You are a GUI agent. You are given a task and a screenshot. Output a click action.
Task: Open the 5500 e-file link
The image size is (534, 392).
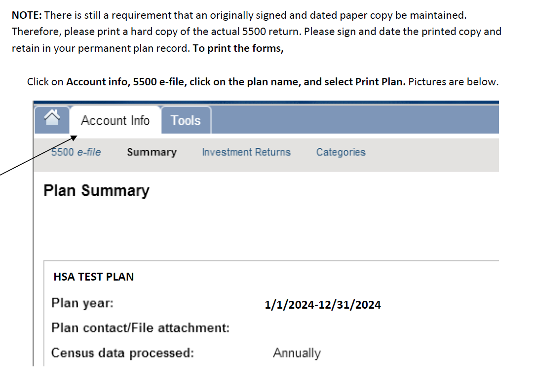76,152
